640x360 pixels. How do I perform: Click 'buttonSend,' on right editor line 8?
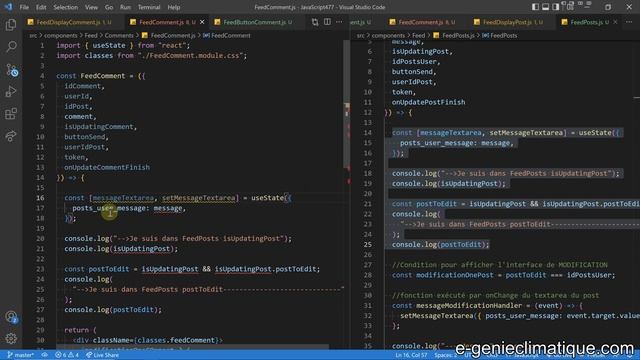coord(414,71)
